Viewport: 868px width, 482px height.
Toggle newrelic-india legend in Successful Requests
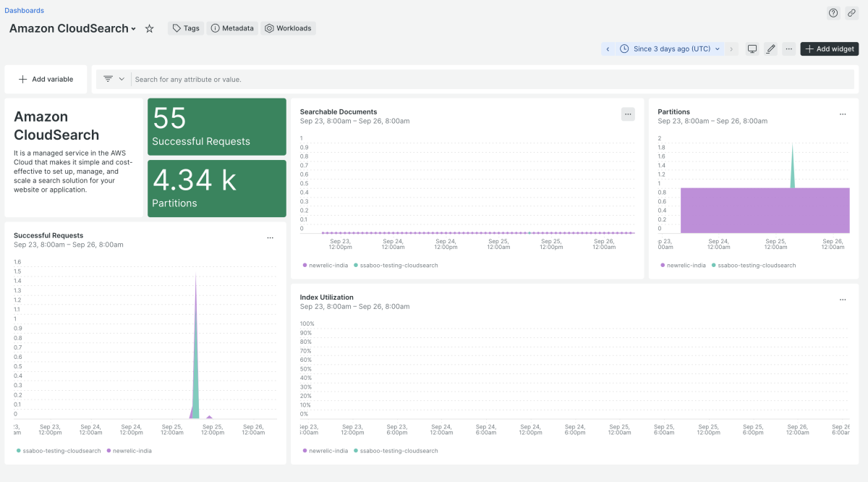click(131, 450)
